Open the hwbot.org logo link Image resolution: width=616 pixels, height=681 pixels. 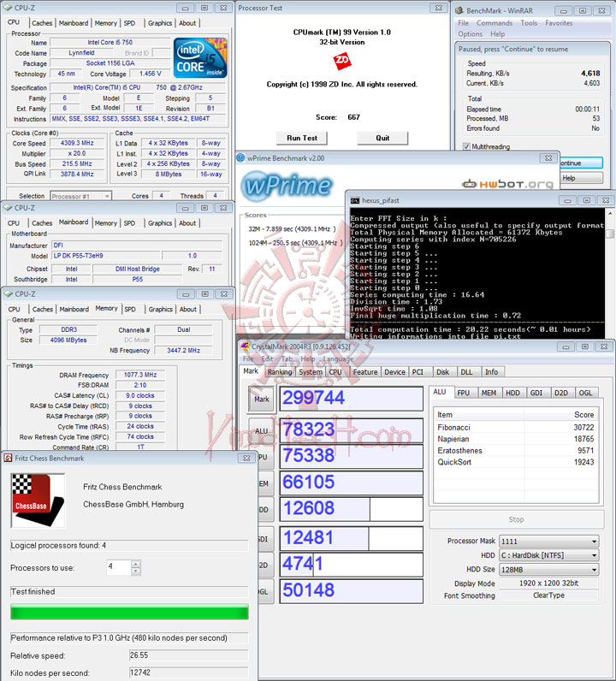[x=508, y=184]
